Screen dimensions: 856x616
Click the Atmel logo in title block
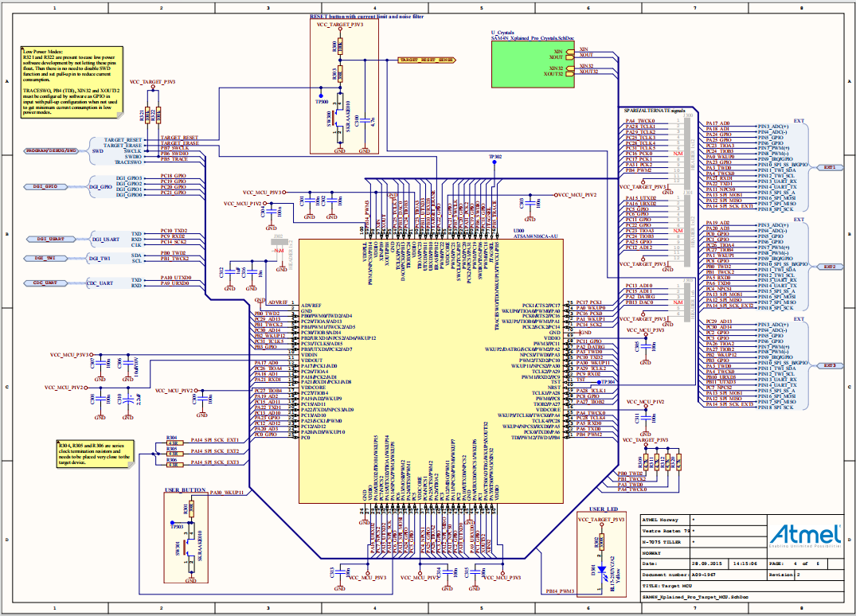pyautogui.click(x=804, y=538)
